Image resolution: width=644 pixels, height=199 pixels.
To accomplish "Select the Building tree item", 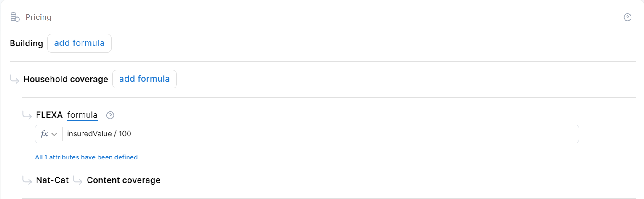I will coord(26,43).
